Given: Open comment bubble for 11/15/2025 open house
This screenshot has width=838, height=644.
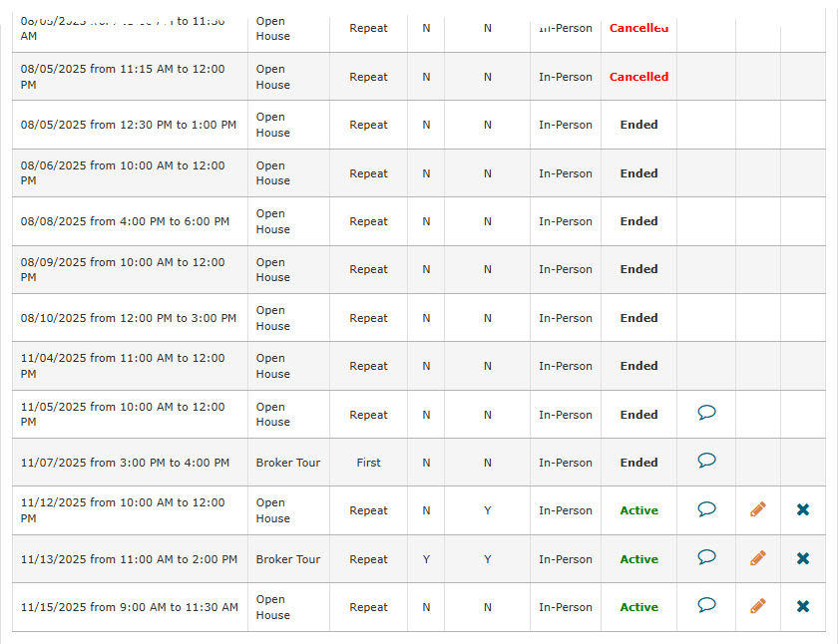Looking at the screenshot, I should (x=706, y=605).
